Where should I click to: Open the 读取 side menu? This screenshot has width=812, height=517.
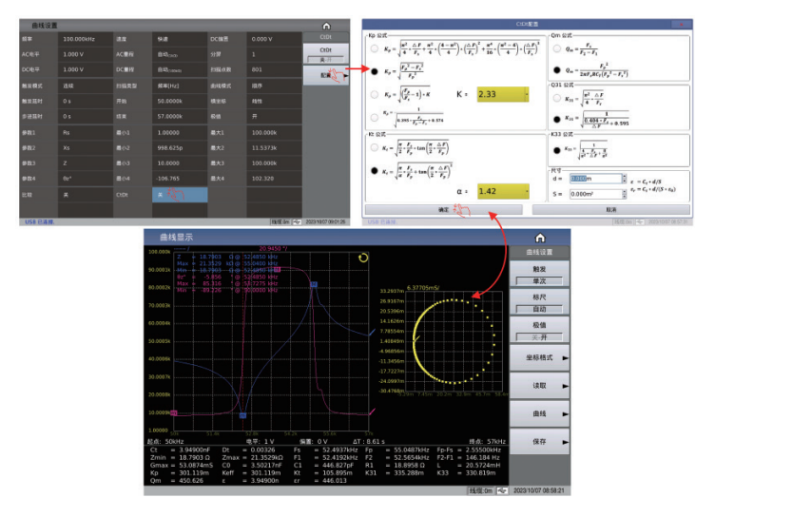click(539, 386)
